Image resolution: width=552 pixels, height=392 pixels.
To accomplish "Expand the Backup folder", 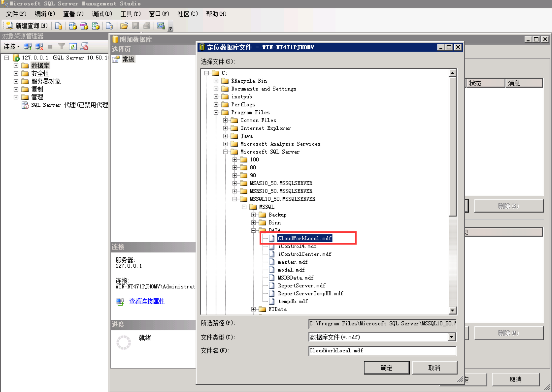I will coord(253,215).
